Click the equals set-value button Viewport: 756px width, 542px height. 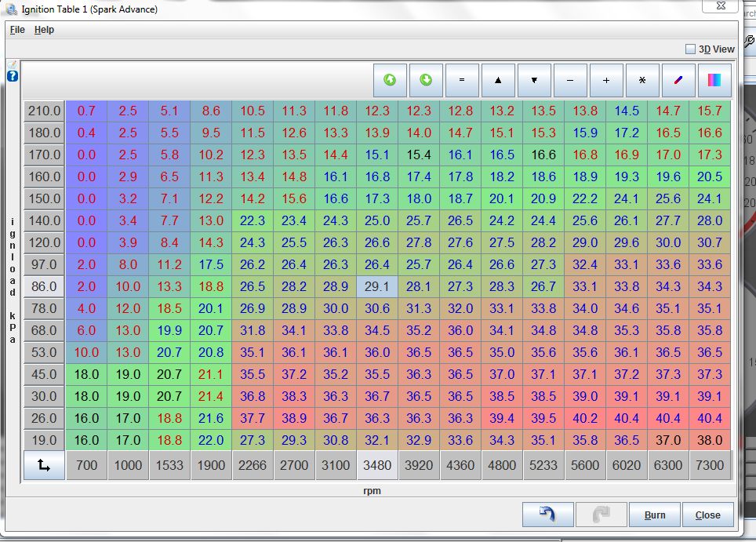(462, 80)
